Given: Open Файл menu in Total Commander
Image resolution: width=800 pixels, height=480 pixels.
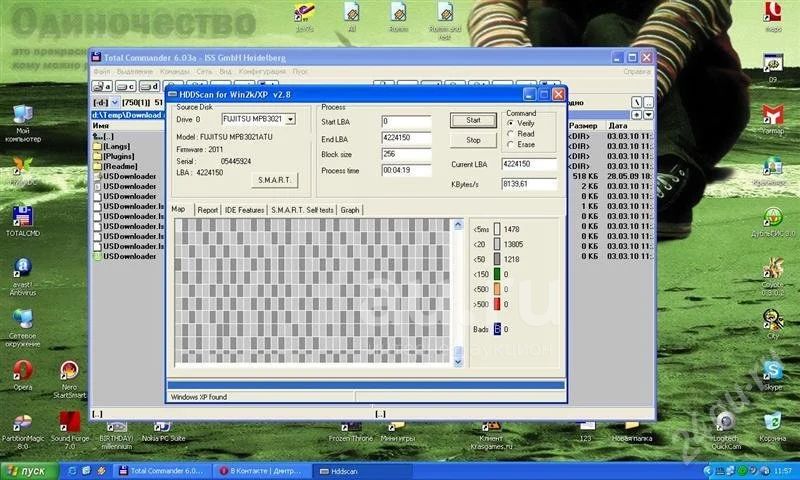Looking at the screenshot, I should coord(101,71).
